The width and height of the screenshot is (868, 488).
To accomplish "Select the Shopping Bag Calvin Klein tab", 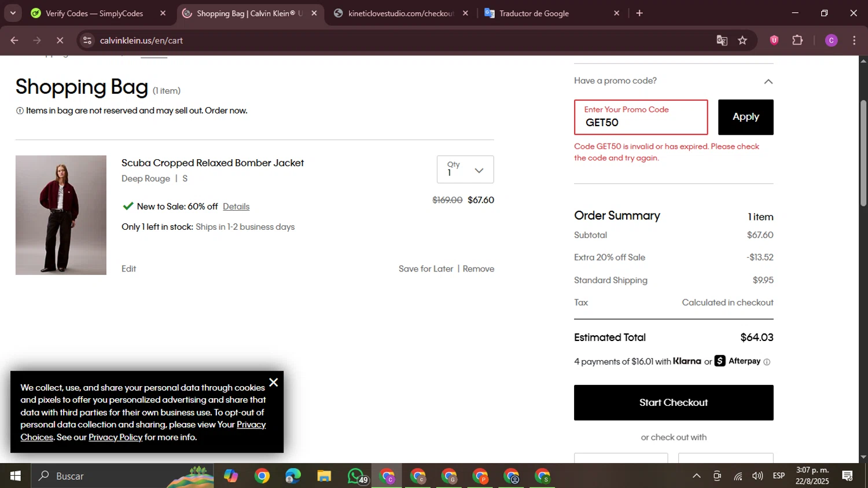I will click(251, 13).
